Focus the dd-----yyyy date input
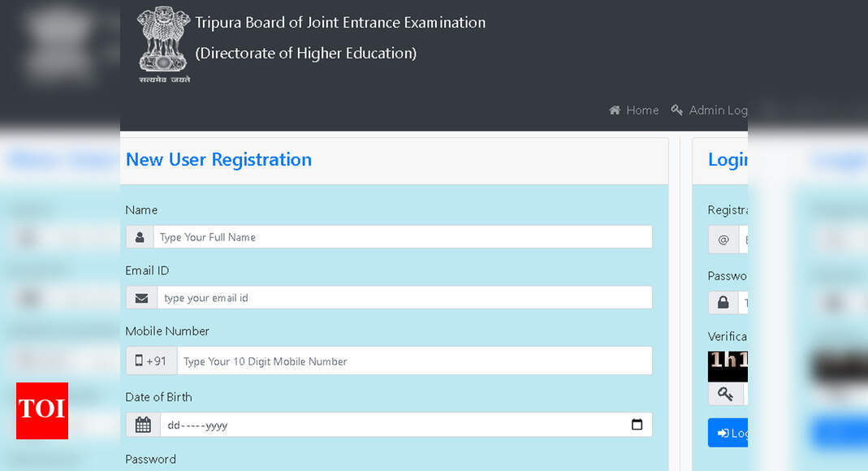The height and width of the screenshot is (471, 868). click(406, 425)
